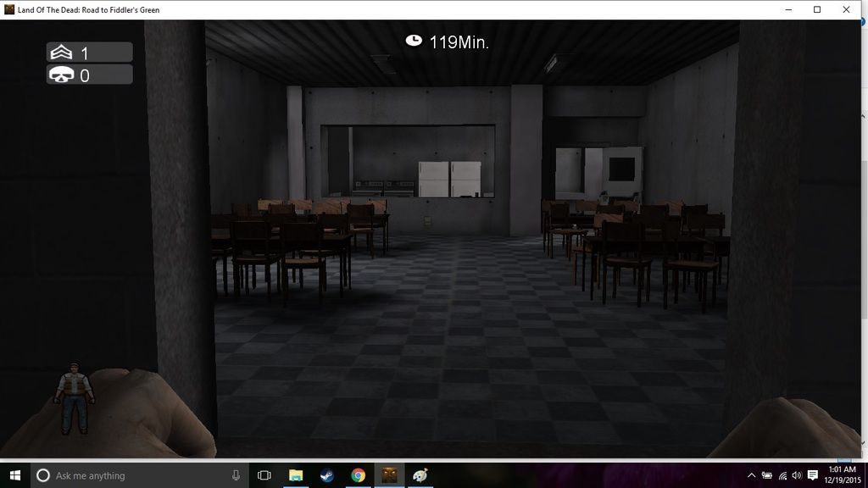Image resolution: width=868 pixels, height=488 pixels.
Task: Click the player character portrait
Action: click(x=75, y=397)
